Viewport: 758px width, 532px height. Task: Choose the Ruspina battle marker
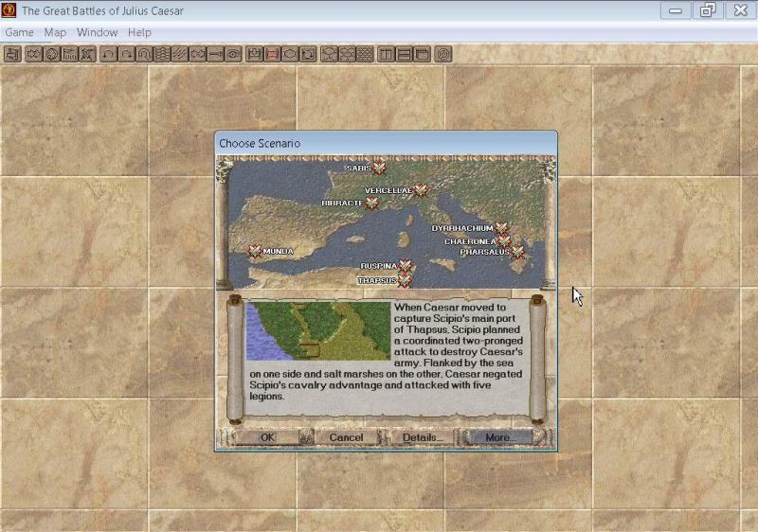coord(406,266)
